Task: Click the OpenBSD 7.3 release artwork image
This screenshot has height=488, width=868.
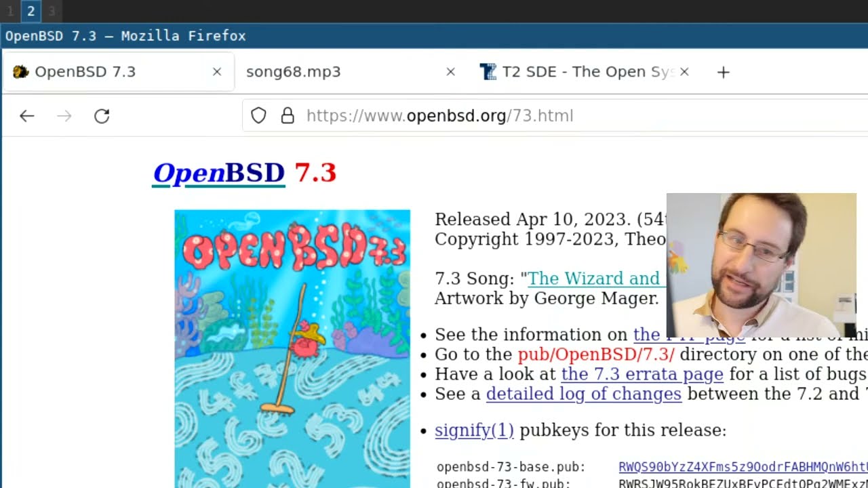Action: pos(292,349)
